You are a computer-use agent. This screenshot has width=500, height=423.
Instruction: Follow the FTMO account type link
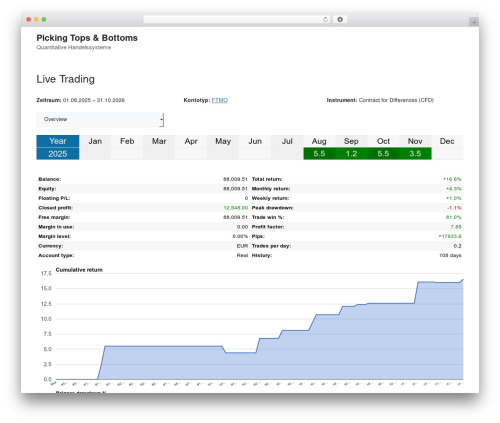[220, 100]
